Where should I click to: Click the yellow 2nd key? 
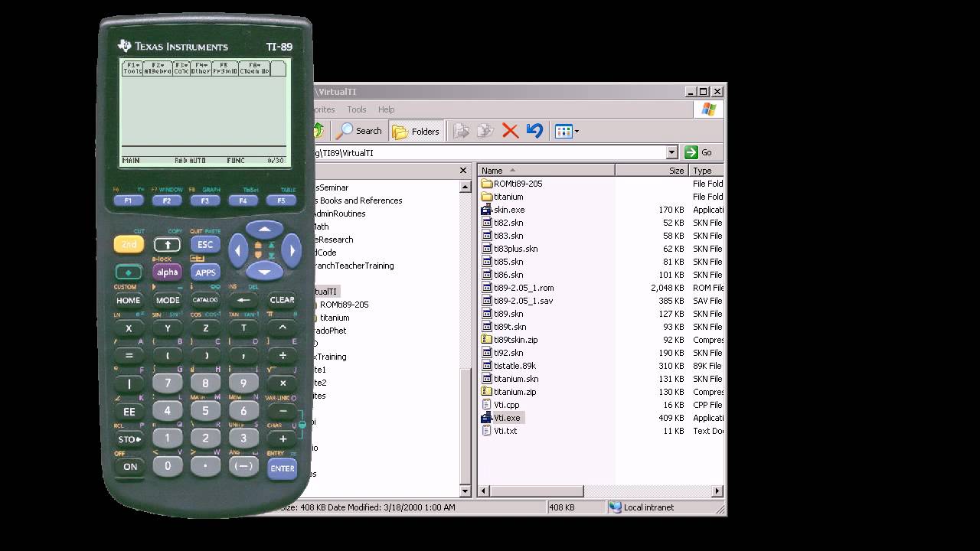pyautogui.click(x=129, y=245)
